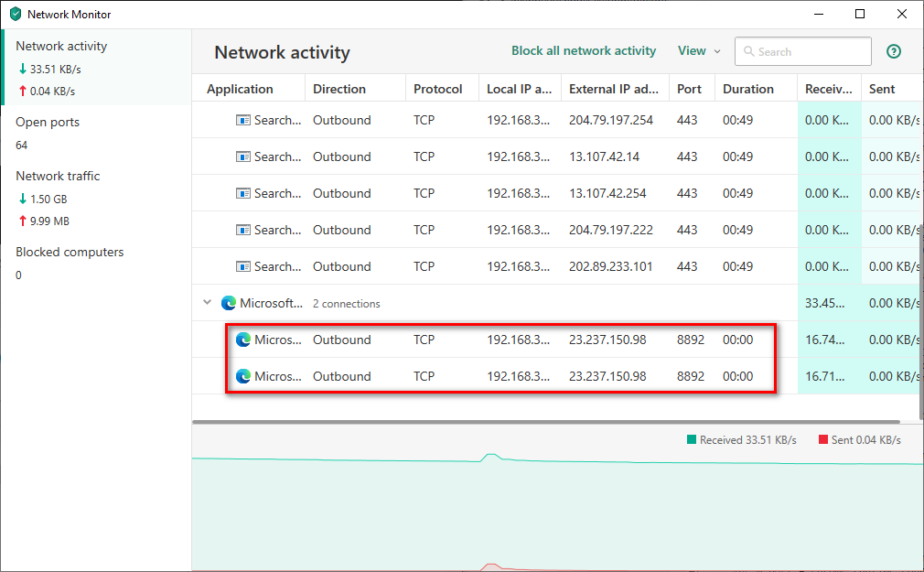The image size is (924, 572).
Task: Select the Network activity sidebar tab
Action: pos(61,47)
